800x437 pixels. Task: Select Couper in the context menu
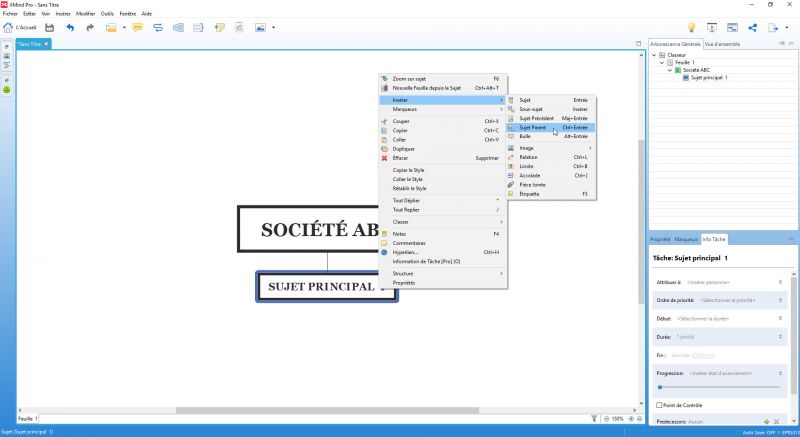point(443,121)
